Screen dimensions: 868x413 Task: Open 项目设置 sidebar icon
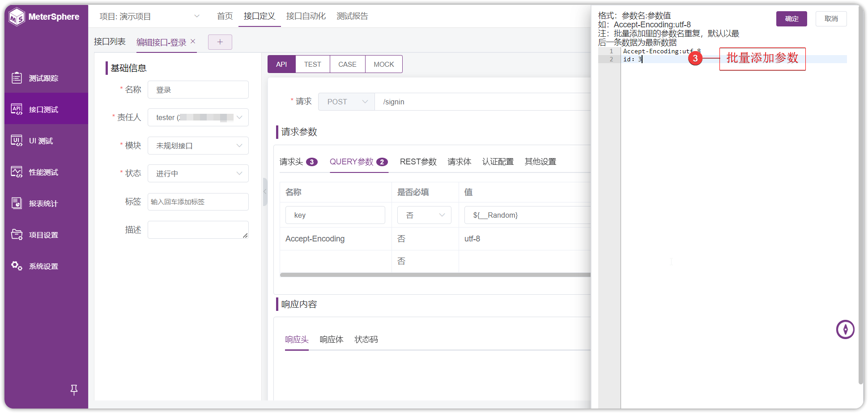pos(17,235)
